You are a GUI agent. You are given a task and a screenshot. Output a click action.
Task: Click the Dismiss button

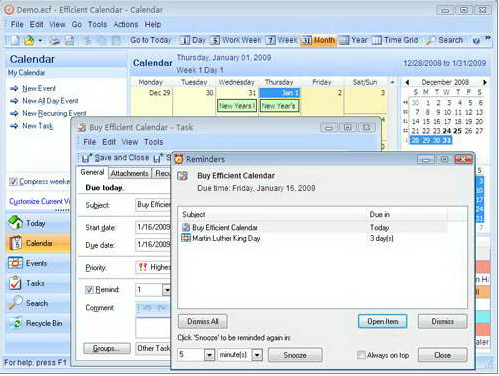point(443,322)
